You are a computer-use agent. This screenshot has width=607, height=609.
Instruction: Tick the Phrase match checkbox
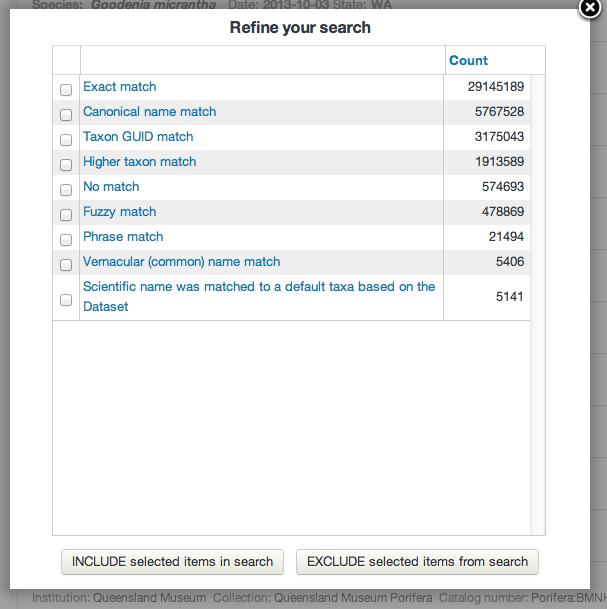(x=66, y=239)
